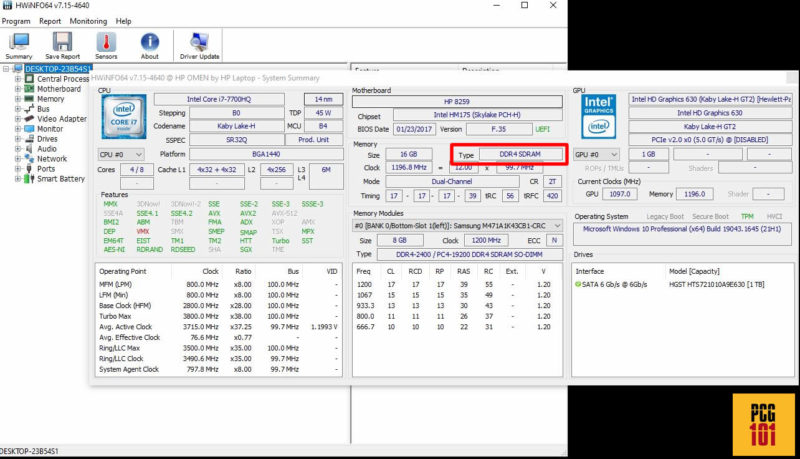Open the Program menu
The image size is (800, 459).
16,21
